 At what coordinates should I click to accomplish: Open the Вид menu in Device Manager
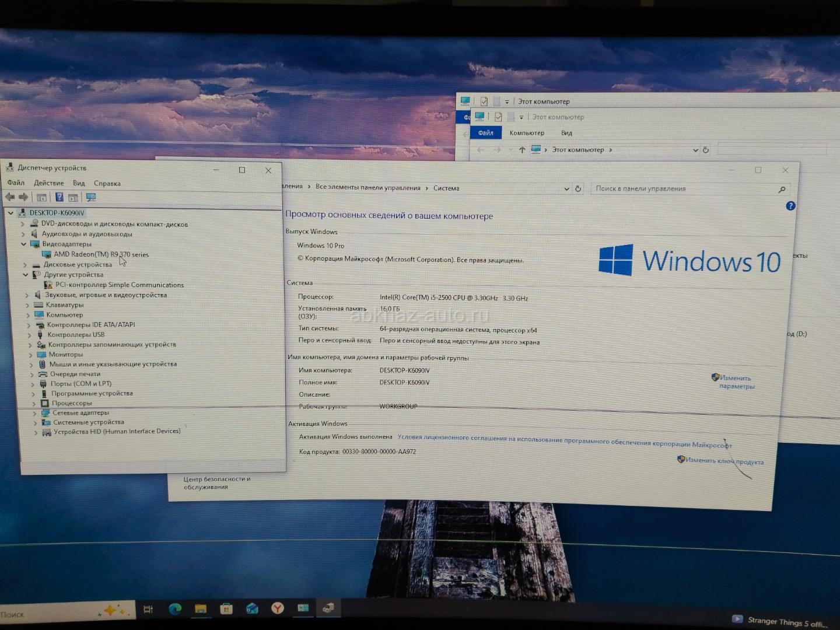tap(79, 183)
